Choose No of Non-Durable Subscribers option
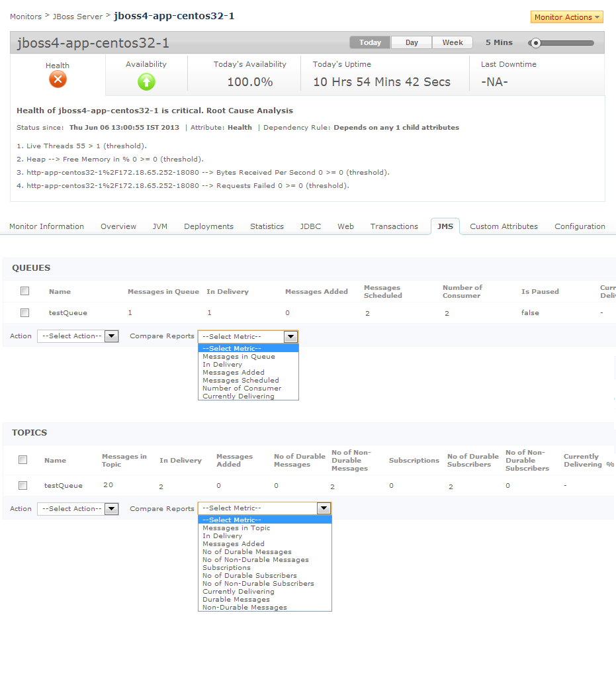The image size is (616, 695). (x=265, y=584)
